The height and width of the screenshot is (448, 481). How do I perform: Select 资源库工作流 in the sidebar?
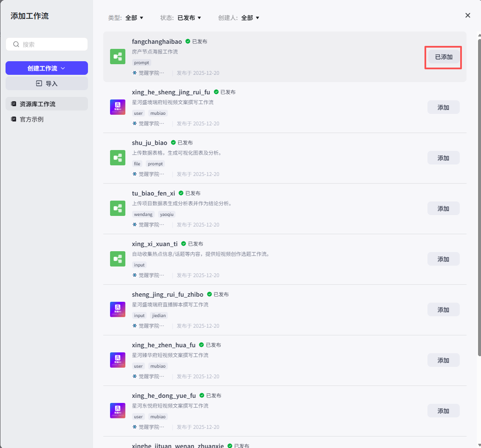click(x=47, y=104)
